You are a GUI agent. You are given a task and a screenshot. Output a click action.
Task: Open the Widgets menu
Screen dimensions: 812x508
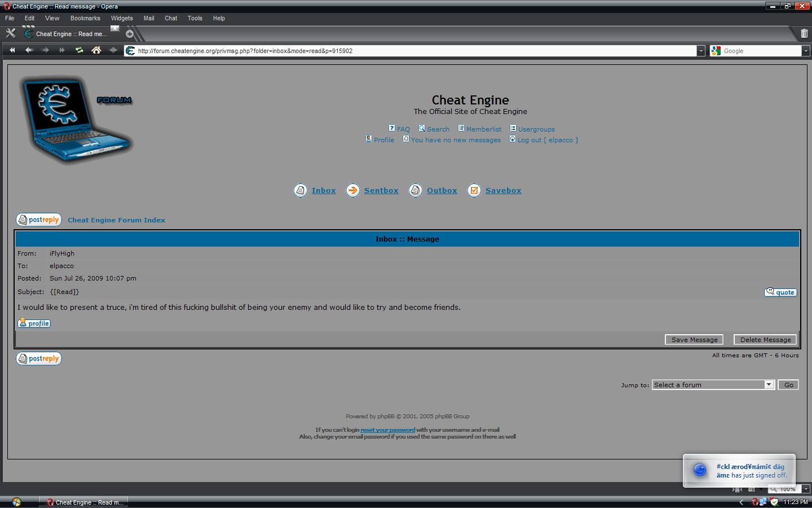pyautogui.click(x=122, y=18)
